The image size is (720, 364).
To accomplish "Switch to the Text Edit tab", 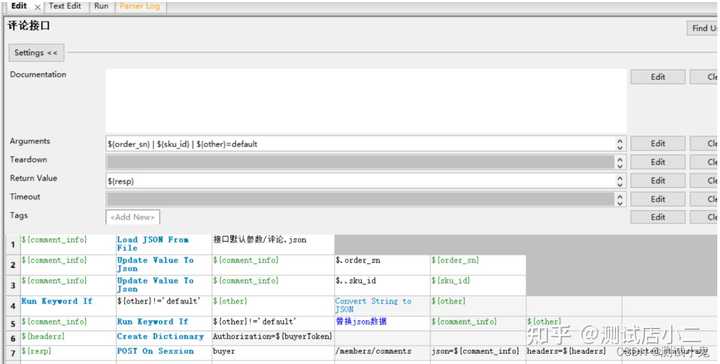I will pos(65,6).
